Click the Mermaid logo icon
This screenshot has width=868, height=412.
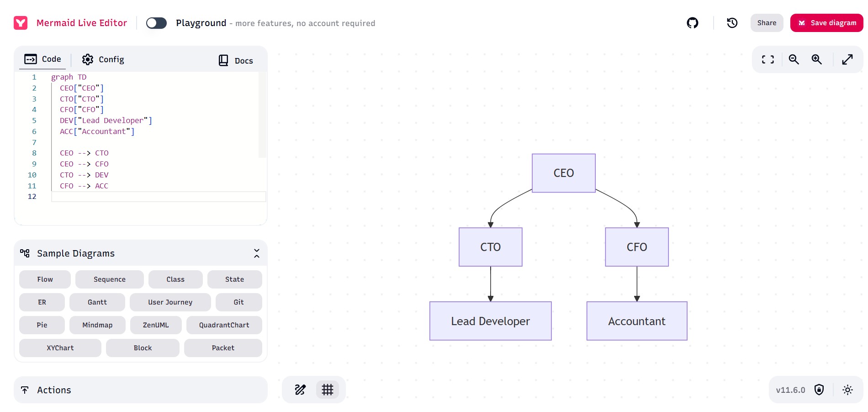coord(21,23)
